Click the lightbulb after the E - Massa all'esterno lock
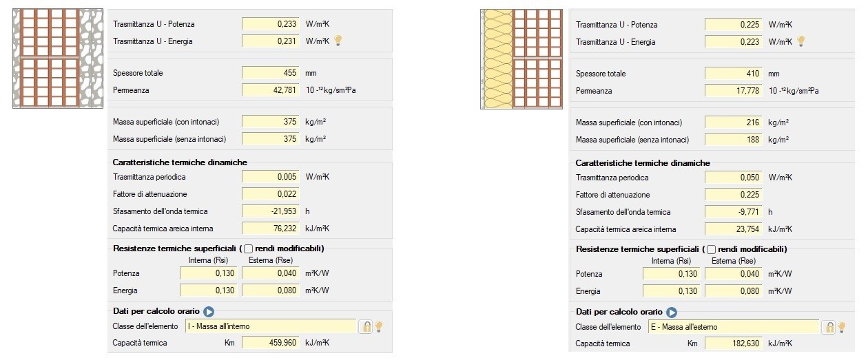This screenshot has width=868, height=360. tap(841, 327)
